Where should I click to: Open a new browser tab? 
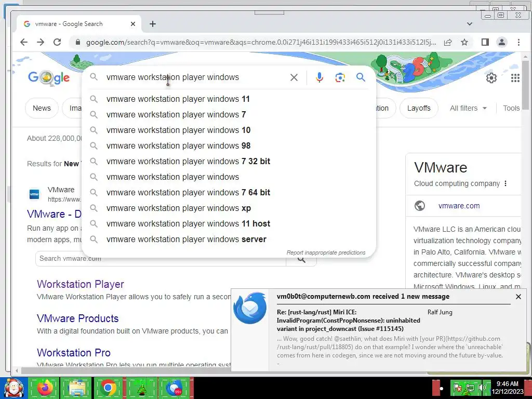[153, 24]
